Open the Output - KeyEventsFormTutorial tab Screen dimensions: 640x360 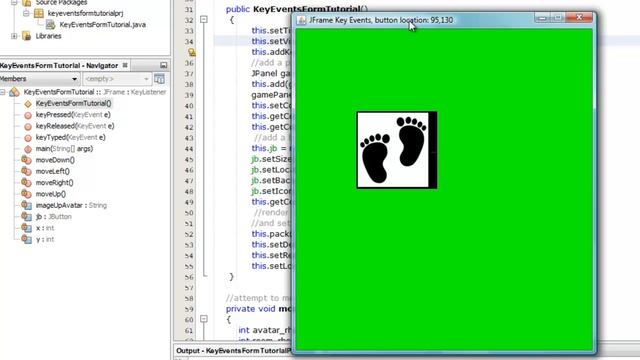[233, 351]
